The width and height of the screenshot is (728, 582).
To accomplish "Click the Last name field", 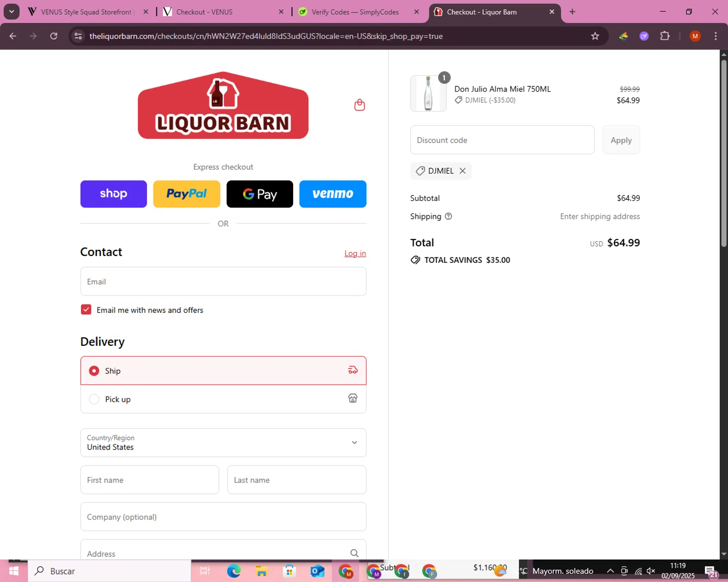I will [x=297, y=480].
